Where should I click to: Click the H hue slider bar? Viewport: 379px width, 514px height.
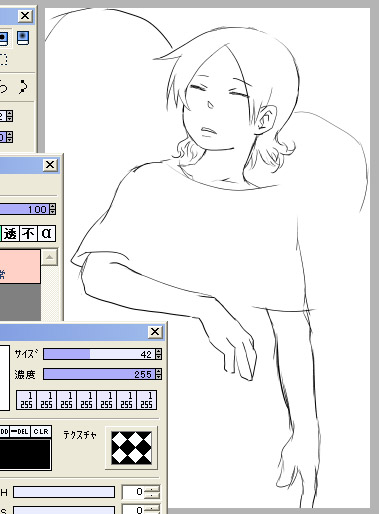pyautogui.click(x=64, y=492)
